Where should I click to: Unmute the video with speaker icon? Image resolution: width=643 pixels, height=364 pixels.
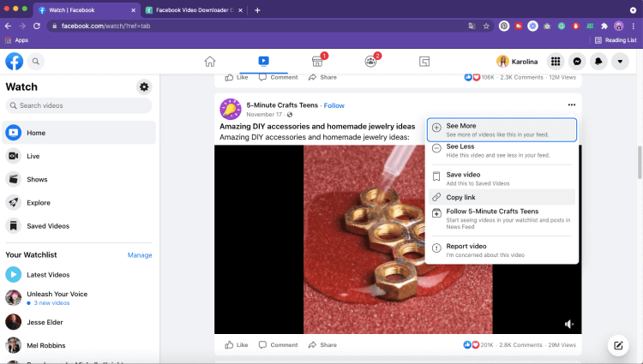coord(569,325)
